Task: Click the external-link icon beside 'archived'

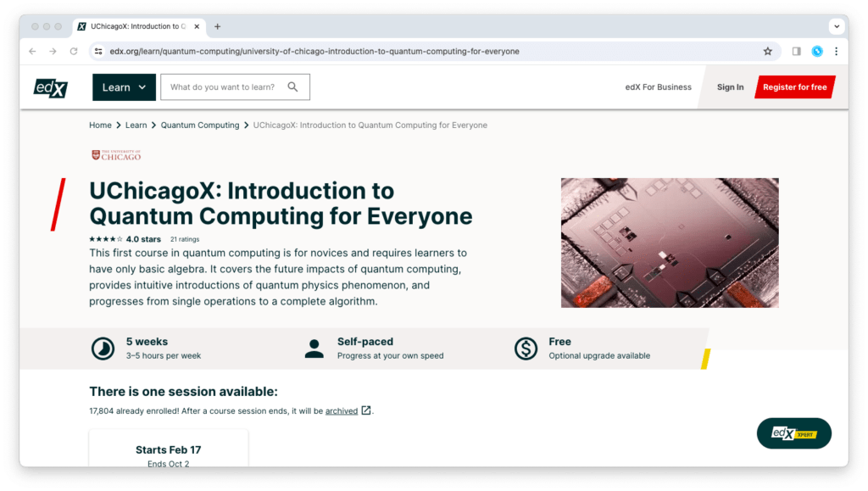Action: tap(365, 410)
